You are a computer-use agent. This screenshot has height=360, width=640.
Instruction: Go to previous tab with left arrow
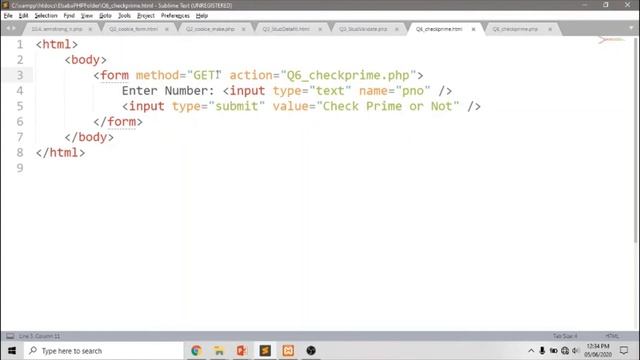[8, 28]
